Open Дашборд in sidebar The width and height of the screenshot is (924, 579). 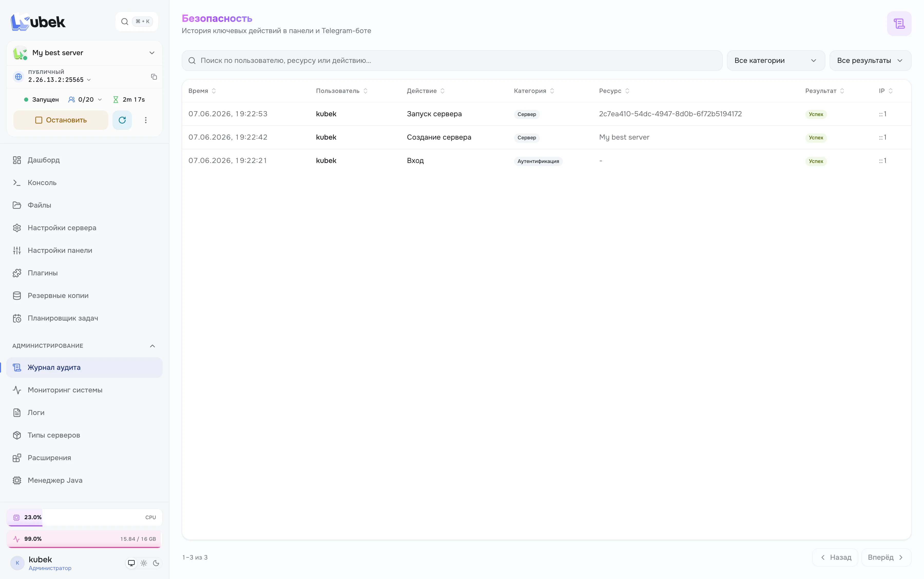coord(84,160)
